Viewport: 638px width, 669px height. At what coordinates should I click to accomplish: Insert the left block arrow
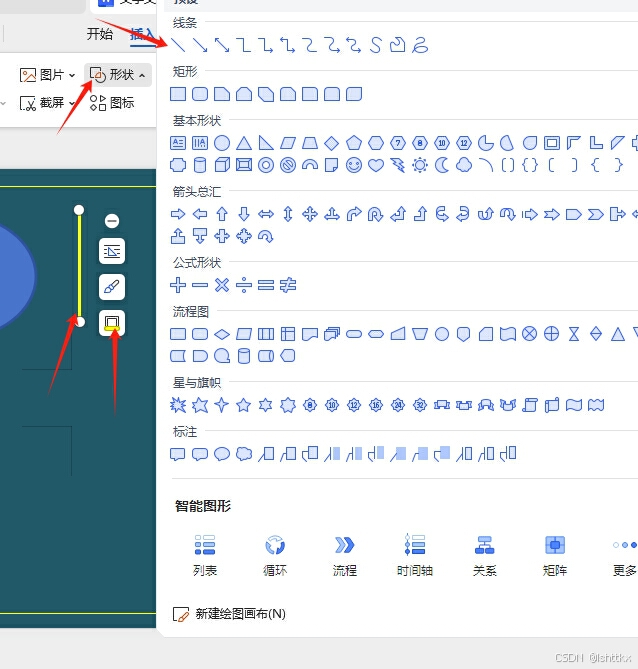[x=200, y=214]
